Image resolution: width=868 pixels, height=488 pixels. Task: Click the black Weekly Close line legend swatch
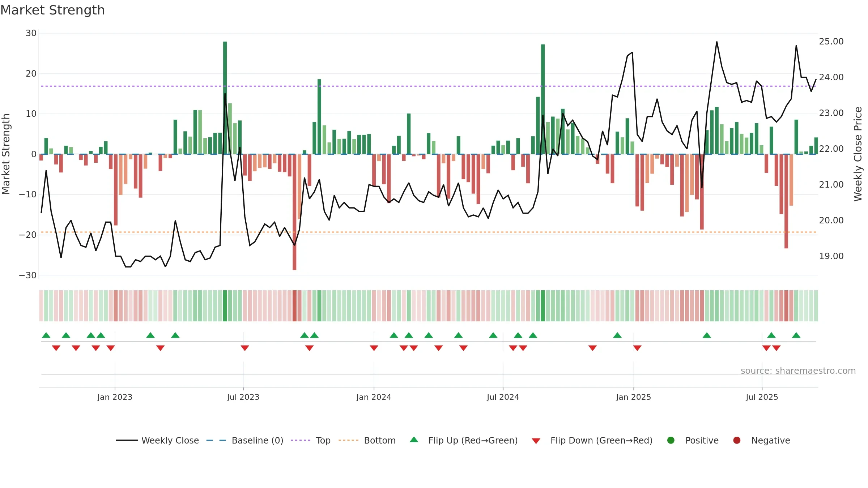(127, 440)
